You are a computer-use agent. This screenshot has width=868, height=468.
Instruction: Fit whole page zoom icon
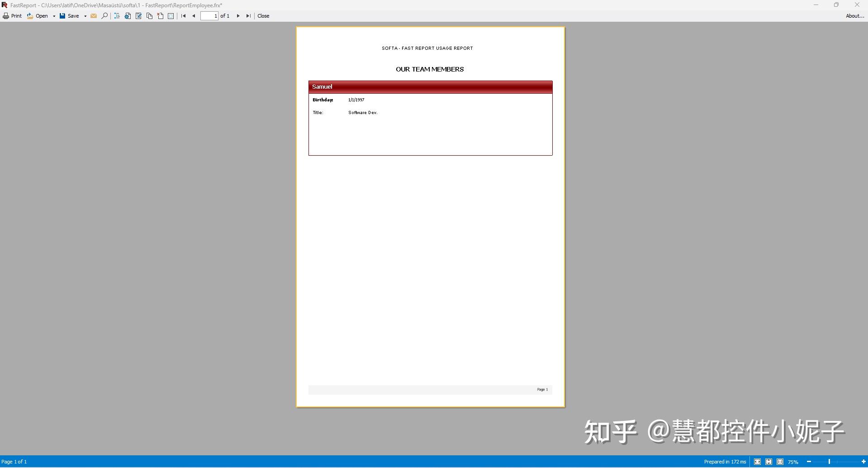768,462
